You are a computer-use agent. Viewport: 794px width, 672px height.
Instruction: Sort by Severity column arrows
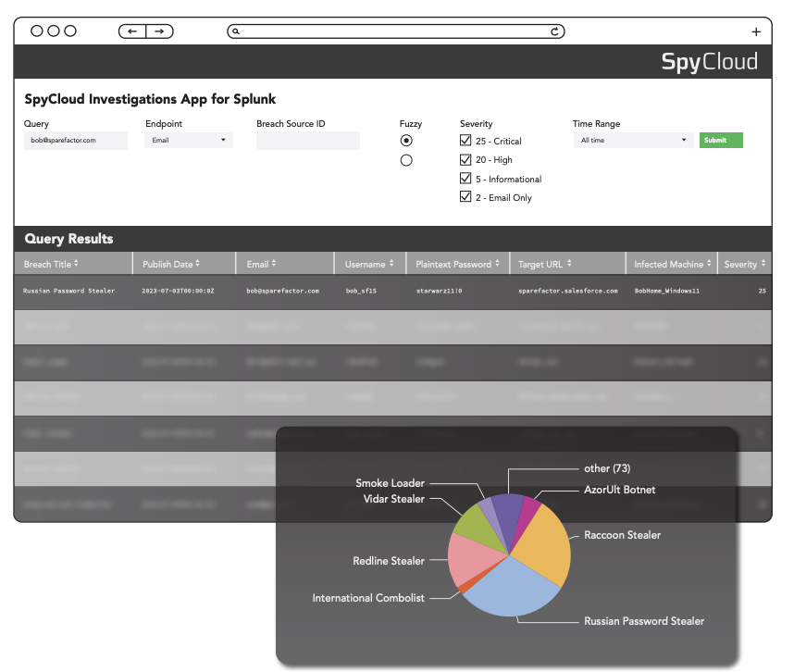763,263
